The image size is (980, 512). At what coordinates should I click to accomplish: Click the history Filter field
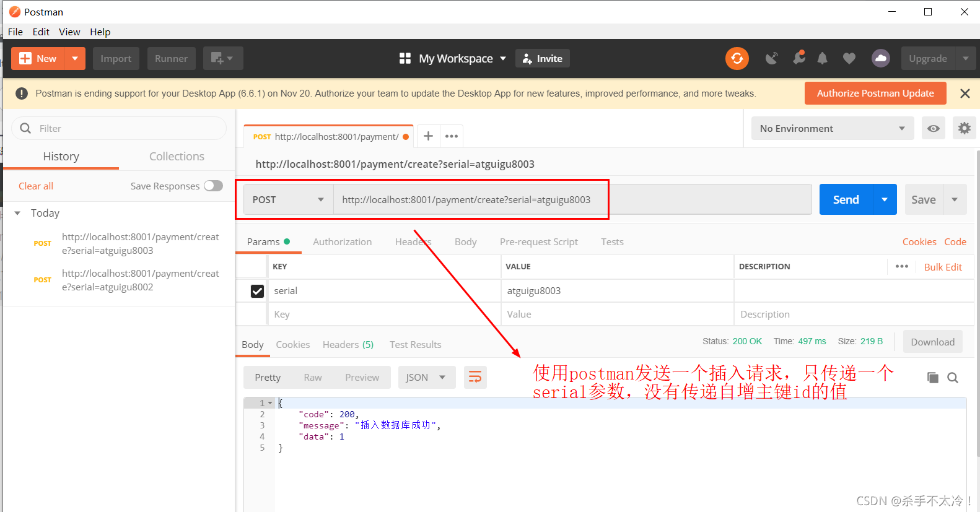[119, 128]
